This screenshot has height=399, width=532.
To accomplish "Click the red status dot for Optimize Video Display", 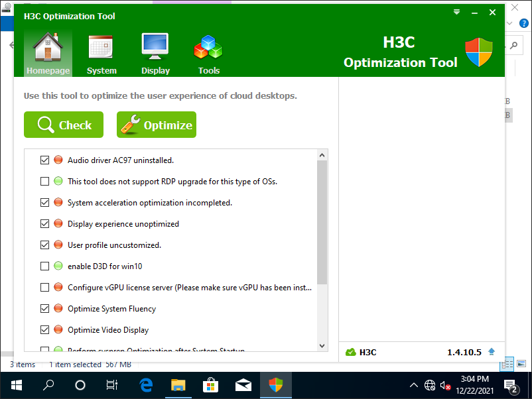I will [58, 329].
